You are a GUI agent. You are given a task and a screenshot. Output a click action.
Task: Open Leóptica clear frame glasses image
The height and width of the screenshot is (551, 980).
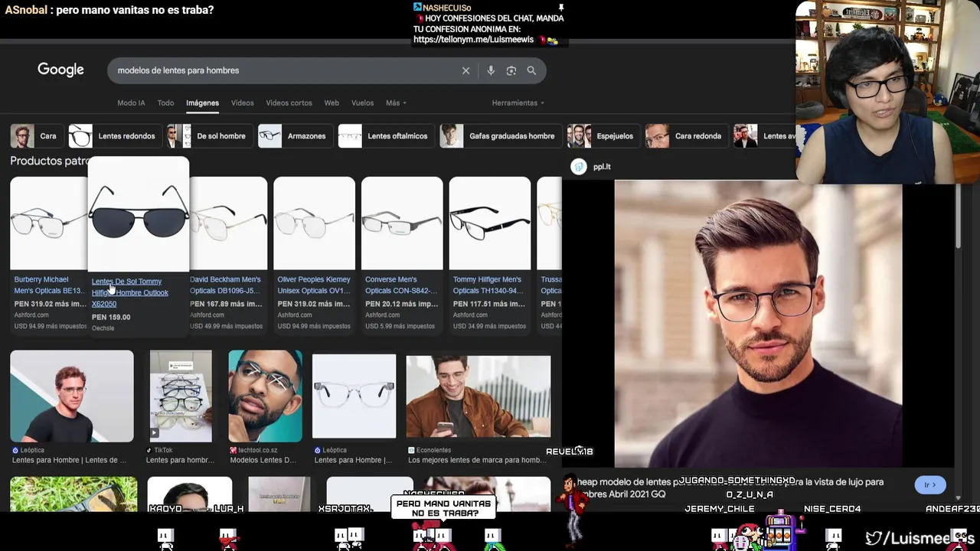pos(354,396)
